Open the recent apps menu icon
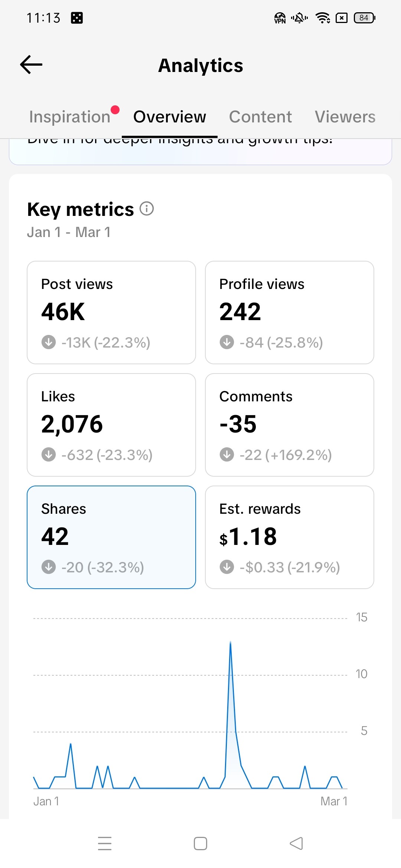The image size is (401, 868). [105, 843]
